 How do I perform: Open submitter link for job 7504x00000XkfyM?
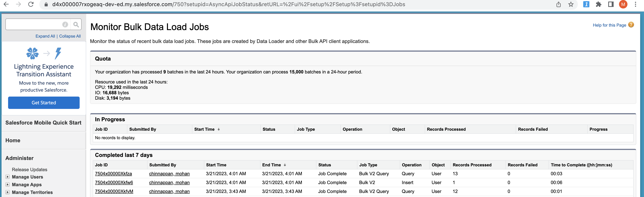pyautogui.click(x=169, y=191)
